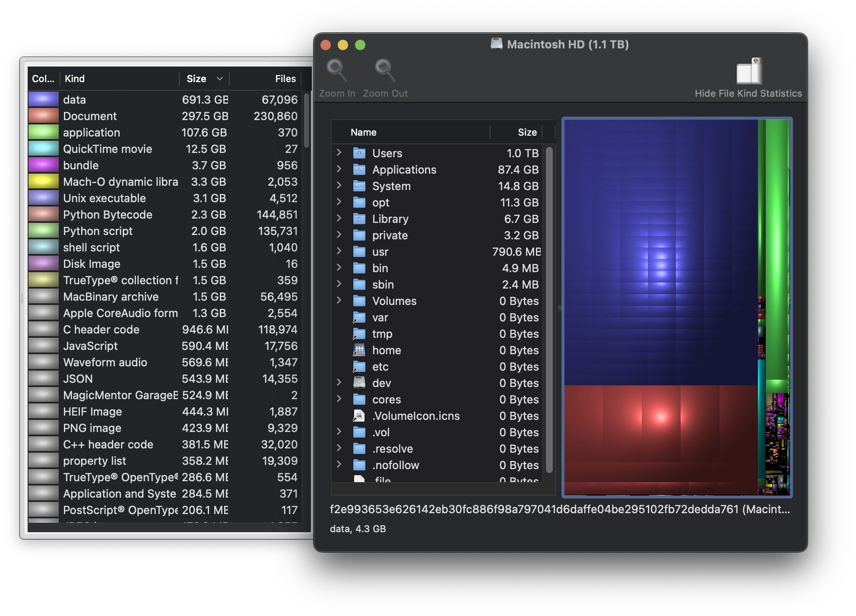Screen dimensions: 856x616
Task: Select the cores folder icon
Action: click(359, 400)
